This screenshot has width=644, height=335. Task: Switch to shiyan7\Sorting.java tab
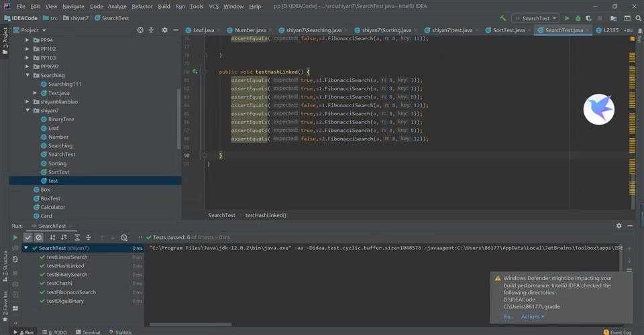(x=386, y=30)
